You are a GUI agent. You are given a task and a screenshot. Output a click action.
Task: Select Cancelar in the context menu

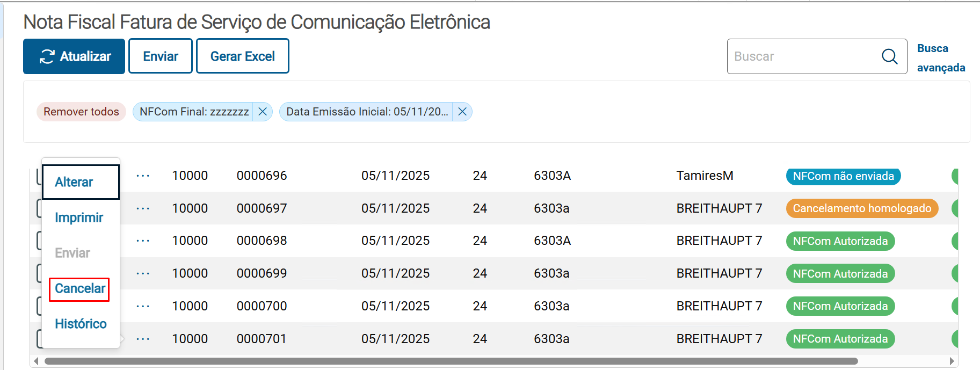point(79,289)
